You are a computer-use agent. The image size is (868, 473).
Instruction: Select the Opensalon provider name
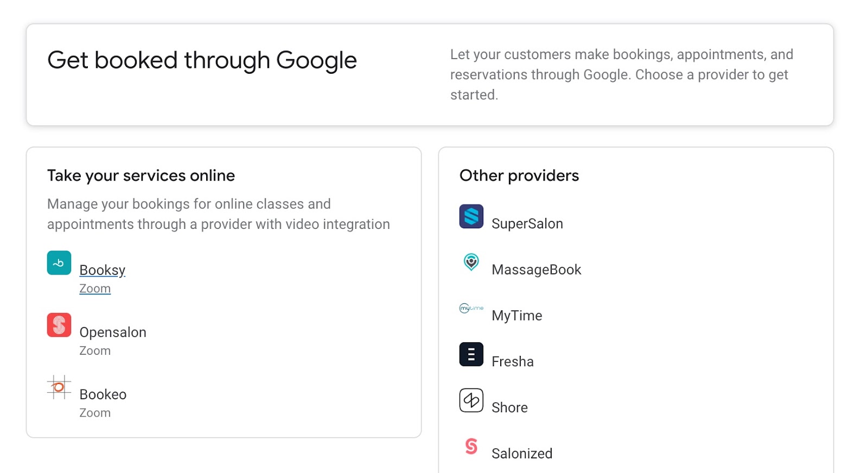point(113,332)
